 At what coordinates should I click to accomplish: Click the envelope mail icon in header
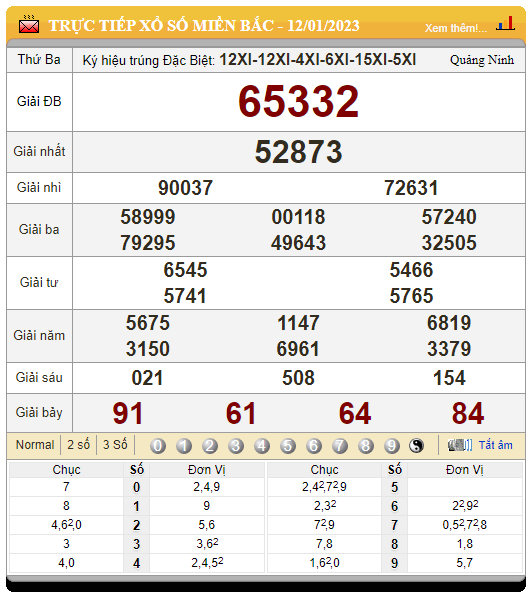click(29, 24)
